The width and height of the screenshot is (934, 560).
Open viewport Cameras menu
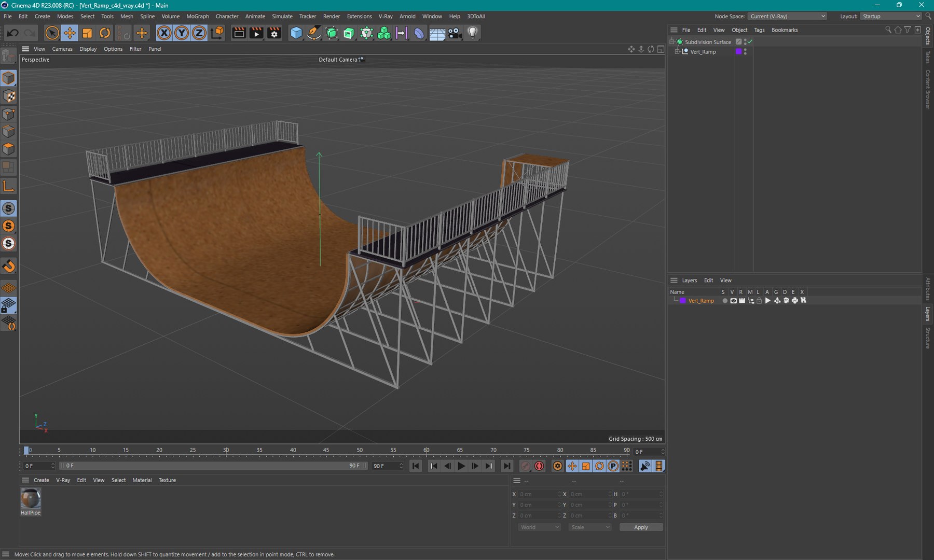point(62,49)
